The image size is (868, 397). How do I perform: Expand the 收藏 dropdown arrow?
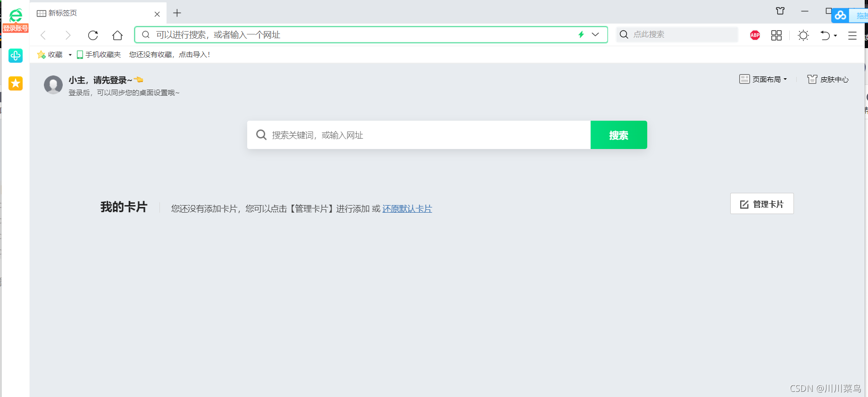click(x=70, y=55)
